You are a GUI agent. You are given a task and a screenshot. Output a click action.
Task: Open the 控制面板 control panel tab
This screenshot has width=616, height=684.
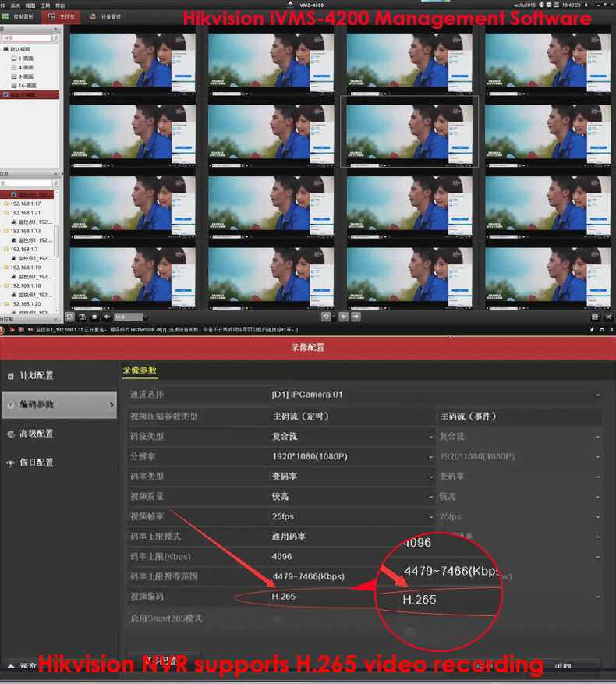click(18, 16)
